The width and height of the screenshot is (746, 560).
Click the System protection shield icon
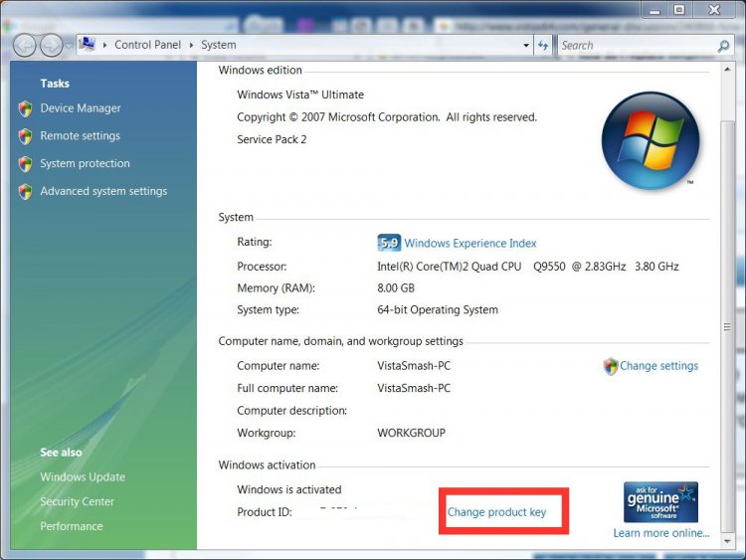[x=25, y=164]
